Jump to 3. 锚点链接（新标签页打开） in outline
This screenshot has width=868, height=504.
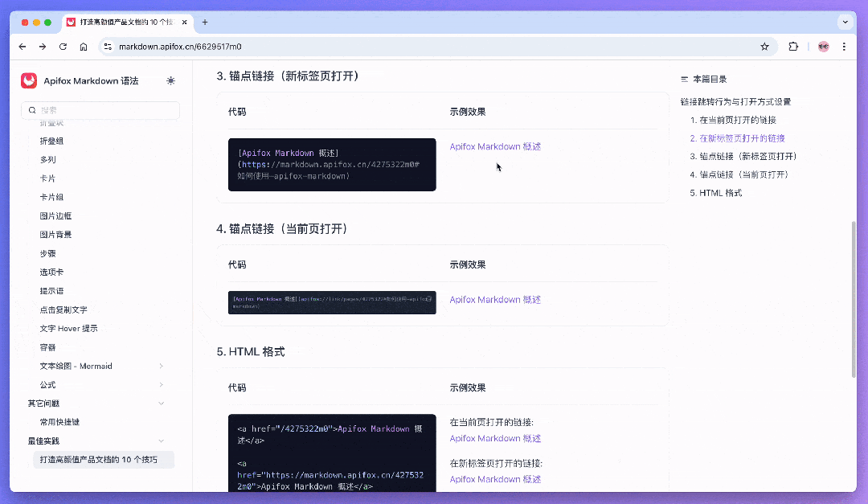click(x=743, y=157)
